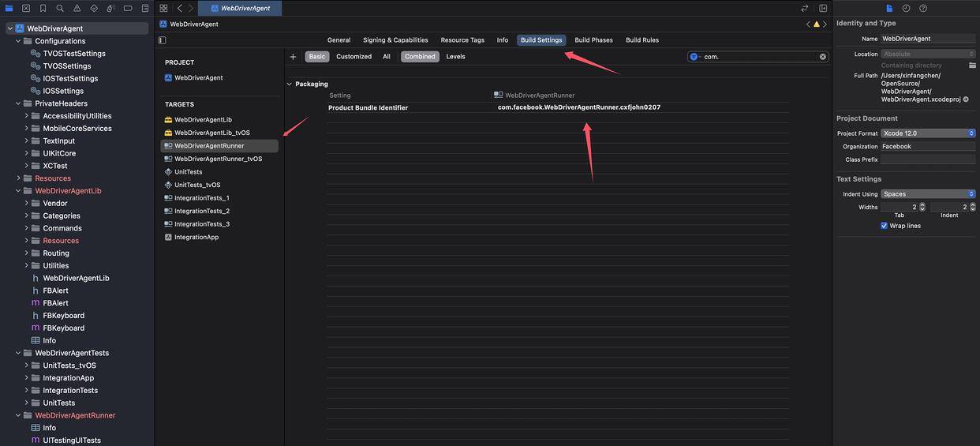Open the Breakpoint navigator icon

(128, 8)
